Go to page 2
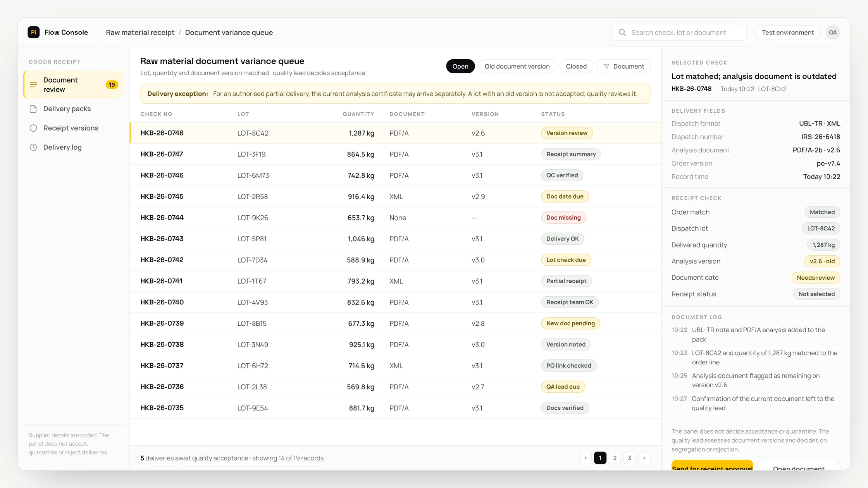 coord(615,458)
